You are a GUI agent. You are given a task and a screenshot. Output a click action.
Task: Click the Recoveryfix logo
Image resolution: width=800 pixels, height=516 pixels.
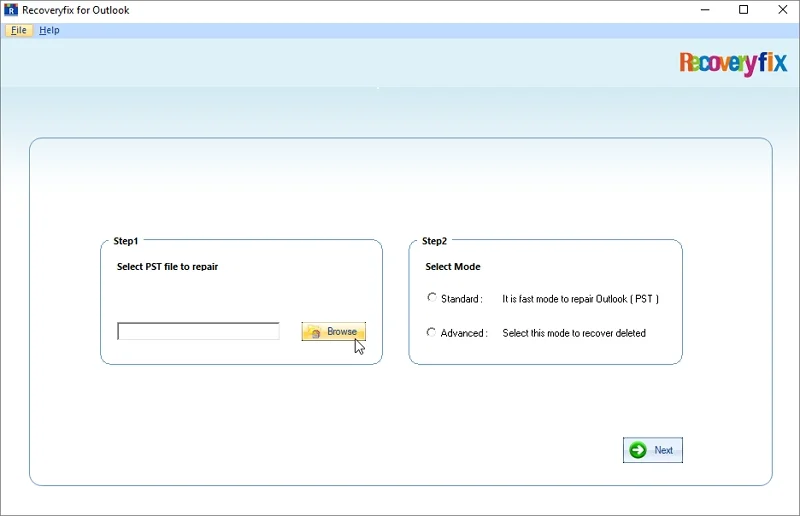pos(733,63)
